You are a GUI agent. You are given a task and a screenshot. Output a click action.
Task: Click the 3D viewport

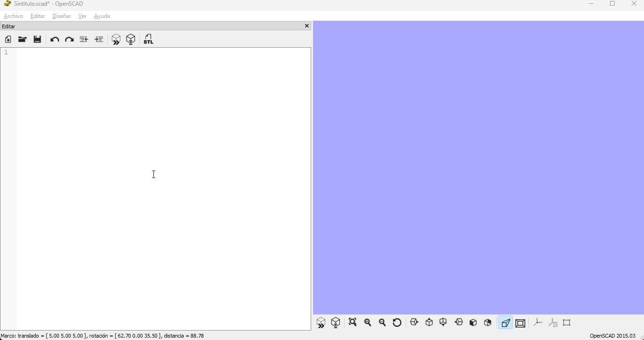[478, 168]
